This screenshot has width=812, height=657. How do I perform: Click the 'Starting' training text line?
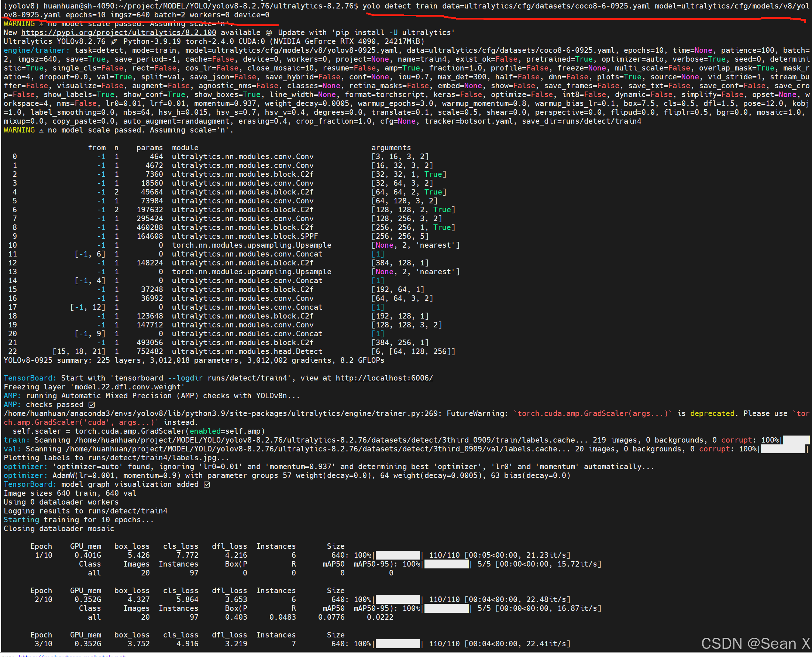pyautogui.click(x=21, y=520)
